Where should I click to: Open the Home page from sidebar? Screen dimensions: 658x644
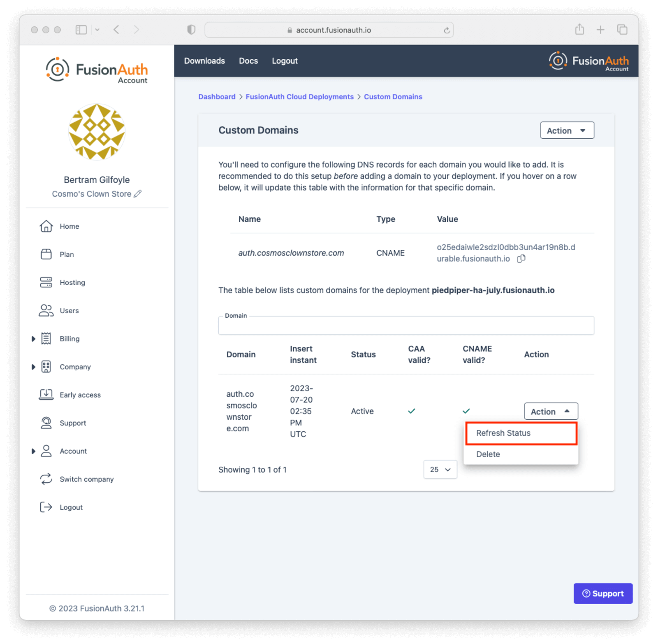(x=46, y=226)
